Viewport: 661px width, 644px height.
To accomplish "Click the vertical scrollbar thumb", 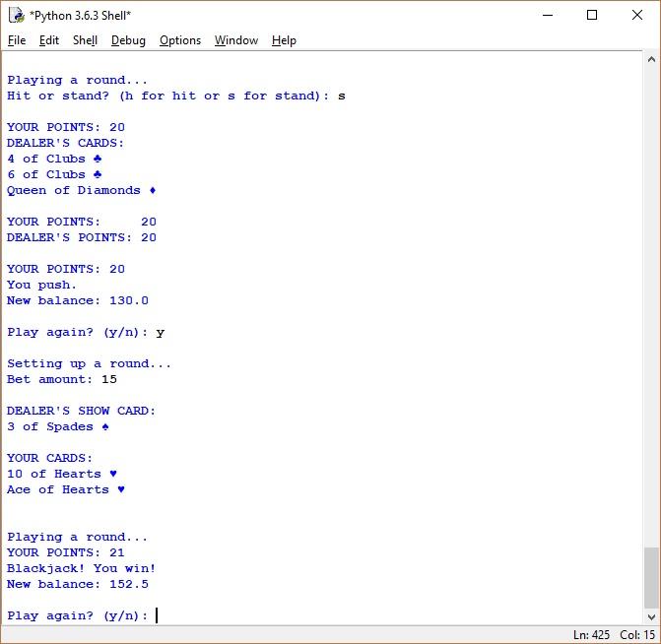I will point(651,577).
